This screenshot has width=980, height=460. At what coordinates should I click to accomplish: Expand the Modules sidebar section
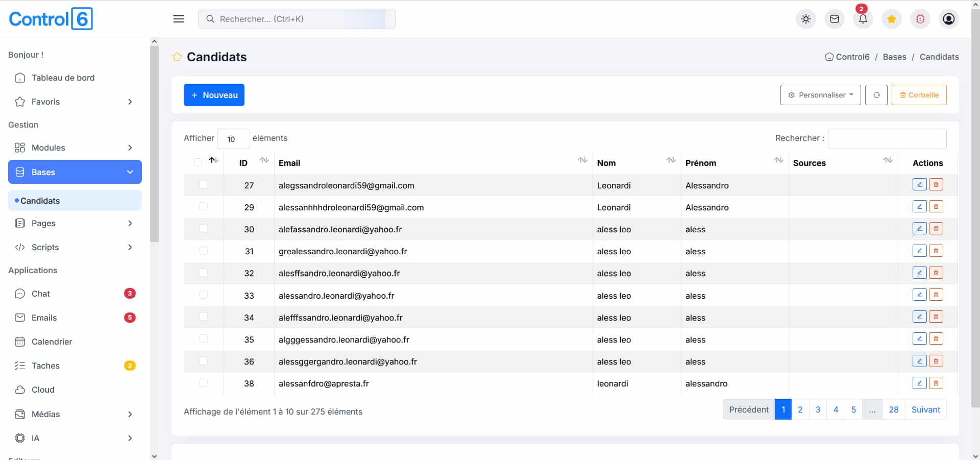75,148
